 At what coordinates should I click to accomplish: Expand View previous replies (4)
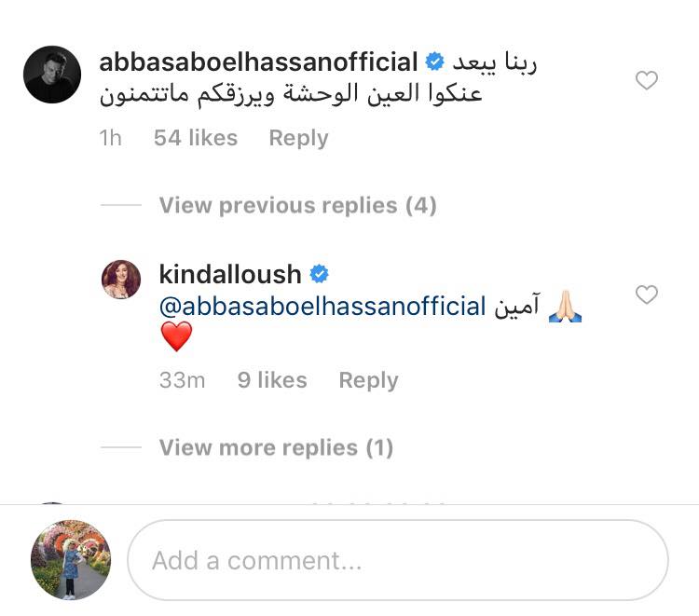tap(297, 205)
